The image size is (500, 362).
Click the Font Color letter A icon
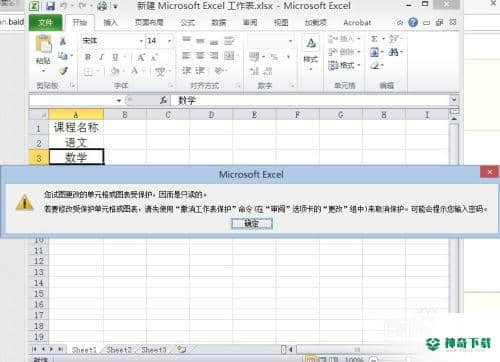[x=135, y=71]
